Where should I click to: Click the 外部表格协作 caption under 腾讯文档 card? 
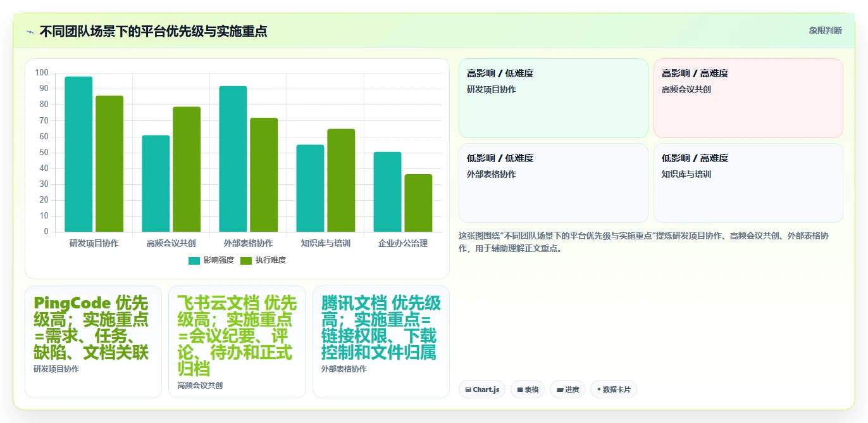coord(344,369)
